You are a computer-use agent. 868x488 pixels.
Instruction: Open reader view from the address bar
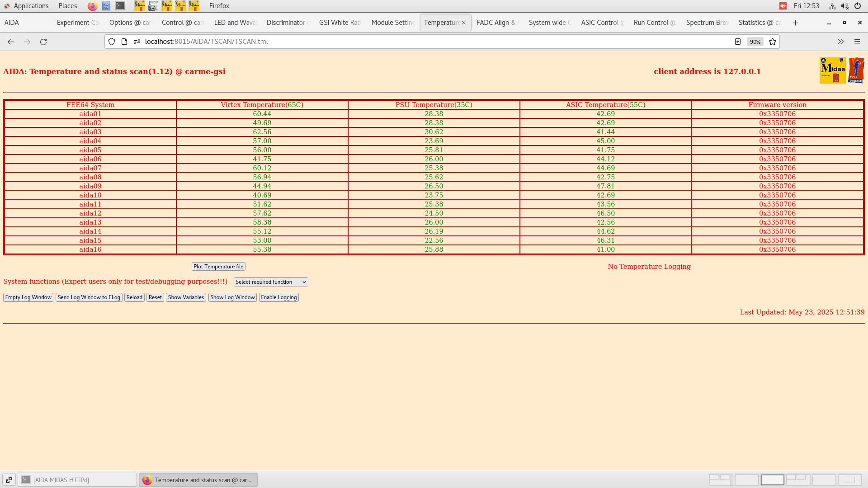coord(738,42)
